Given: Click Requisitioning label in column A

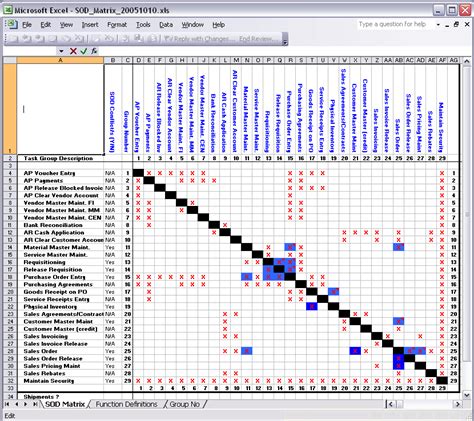Looking at the screenshot, I should pyautogui.click(x=44, y=262).
